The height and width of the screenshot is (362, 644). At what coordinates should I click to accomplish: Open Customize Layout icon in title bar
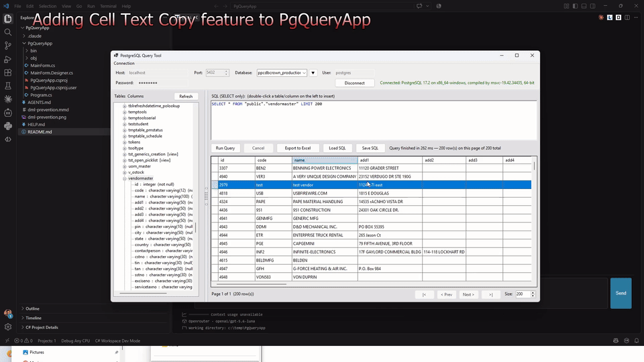(x=566, y=6)
